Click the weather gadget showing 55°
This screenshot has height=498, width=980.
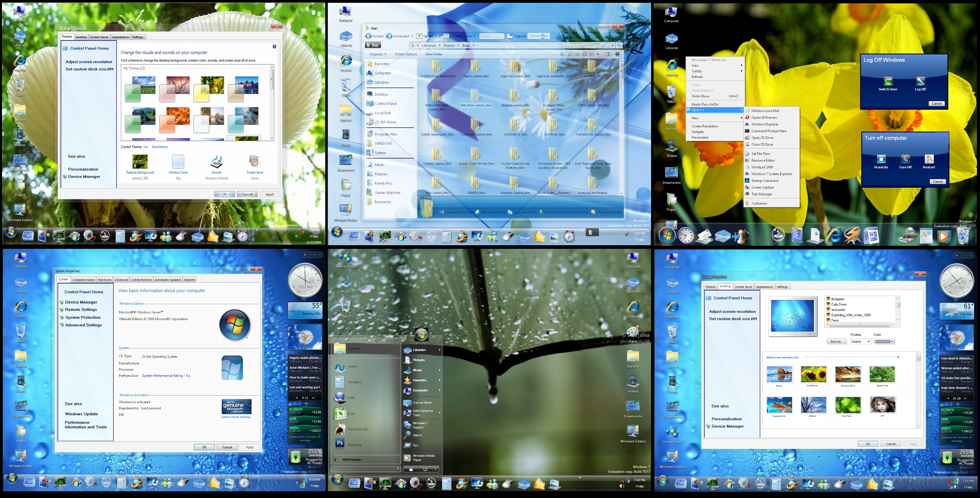[305, 310]
